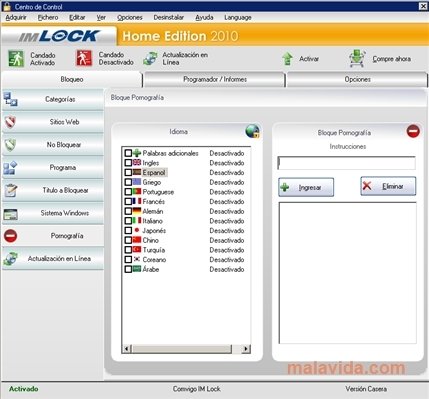Click the blocked word text input field

pos(347,163)
